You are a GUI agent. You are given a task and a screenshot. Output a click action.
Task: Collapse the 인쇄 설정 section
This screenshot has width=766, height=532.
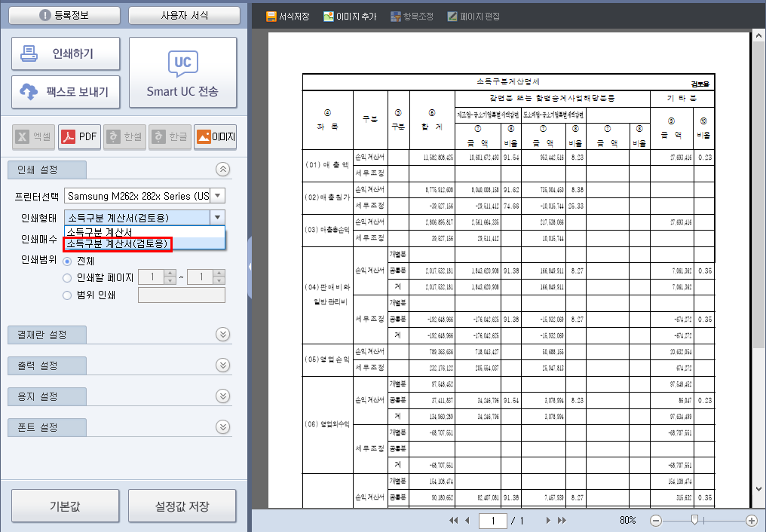click(222, 170)
